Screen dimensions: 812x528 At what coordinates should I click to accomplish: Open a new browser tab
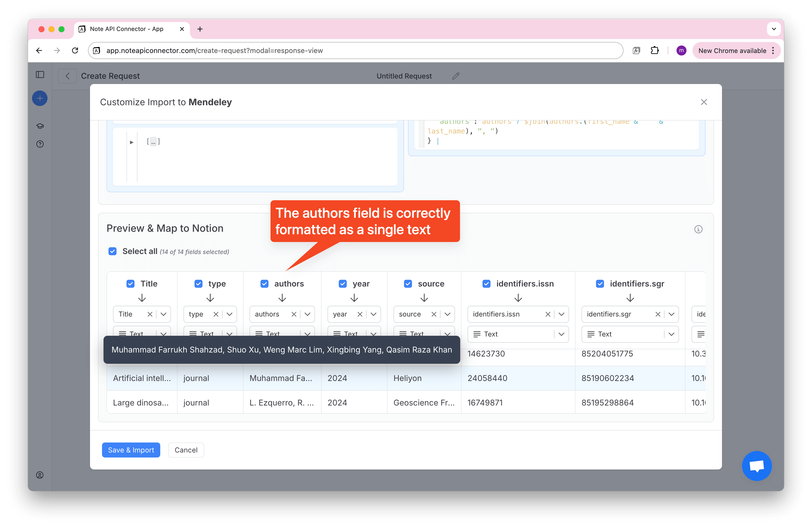point(200,29)
